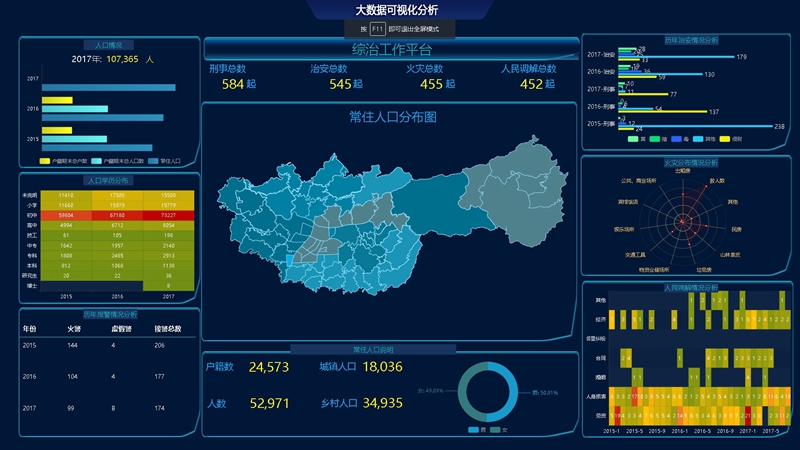Click the 综治工作平台 header banner

(x=392, y=49)
